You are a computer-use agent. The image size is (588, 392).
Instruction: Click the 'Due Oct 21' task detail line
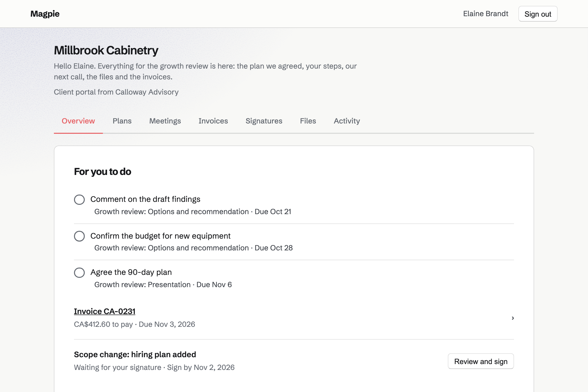(193, 212)
